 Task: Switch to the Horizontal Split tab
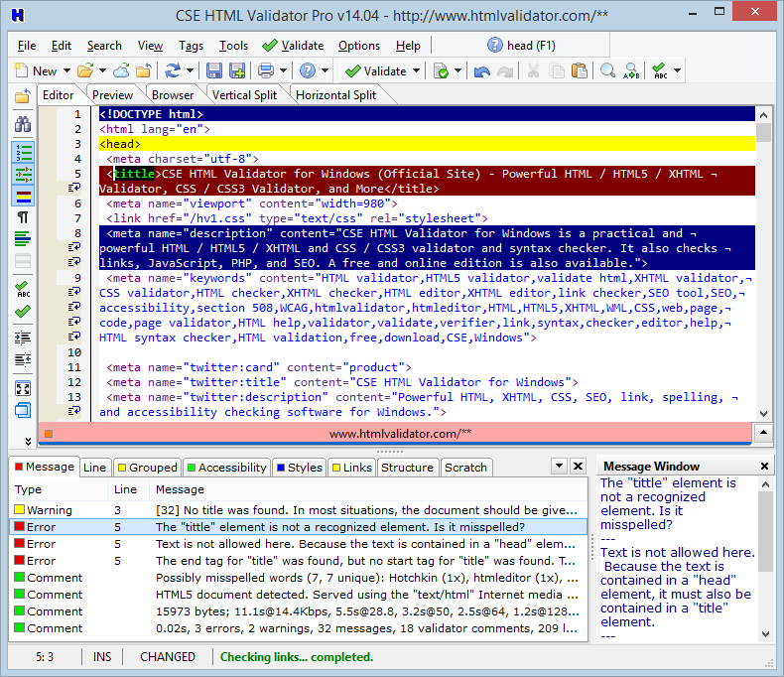click(336, 95)
